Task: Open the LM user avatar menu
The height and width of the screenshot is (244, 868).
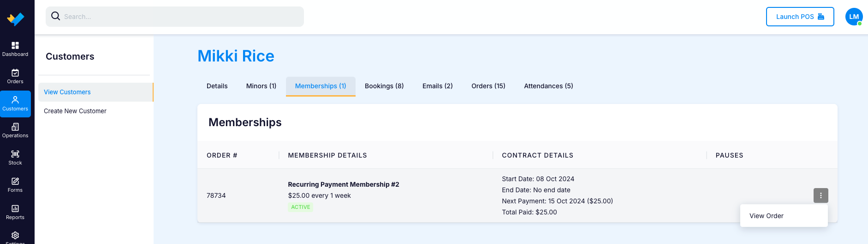Action: pyautogui.click(x=854, y=17)
